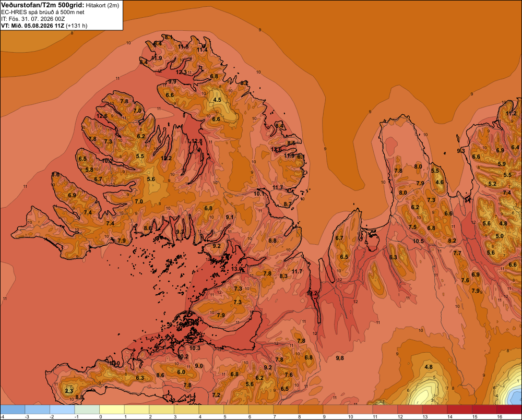This screenshot has height=420, width=522.
Task: Click the 4.5 temperature label on the map
Action: tap(217, 100)
